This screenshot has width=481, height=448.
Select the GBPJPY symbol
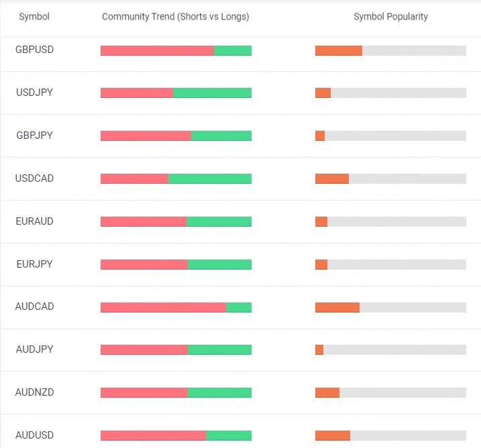(34, 135)
